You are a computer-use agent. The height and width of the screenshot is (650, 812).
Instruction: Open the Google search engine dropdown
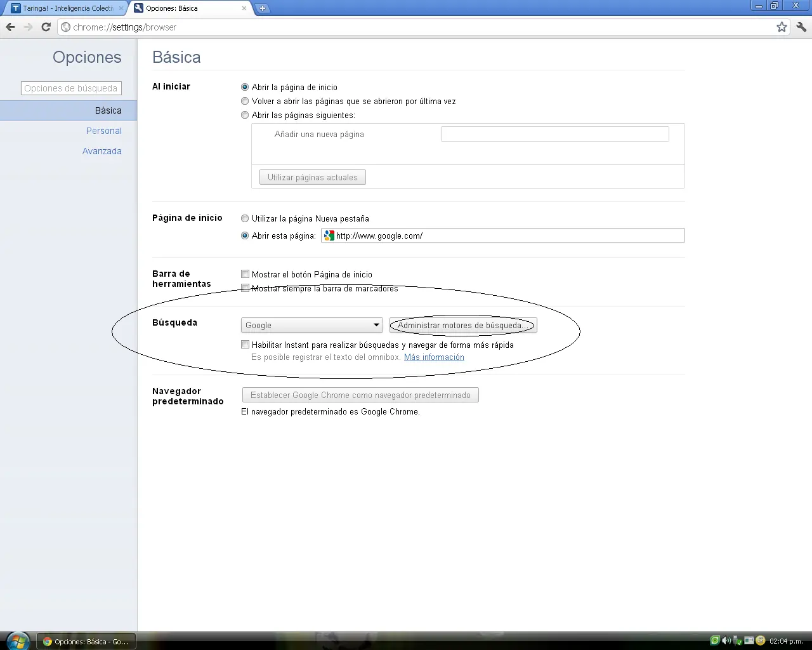pos(312,325)
